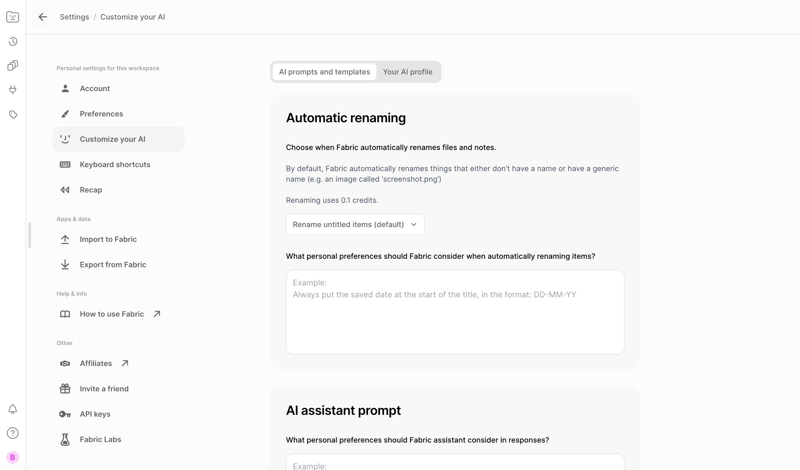Screen dimensions: 800x470
Task: Click the back arrow next to Settings
Action: pyautogui.click(x=43, y=17)
